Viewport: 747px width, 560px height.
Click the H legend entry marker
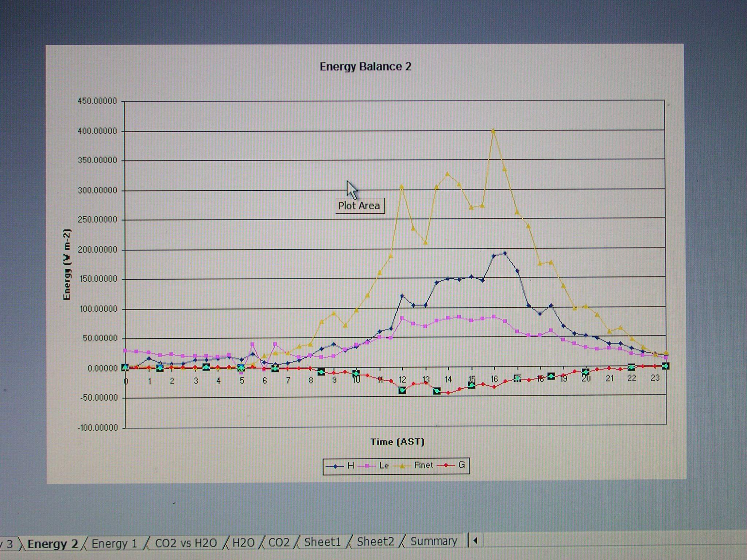tap(335, 466)
